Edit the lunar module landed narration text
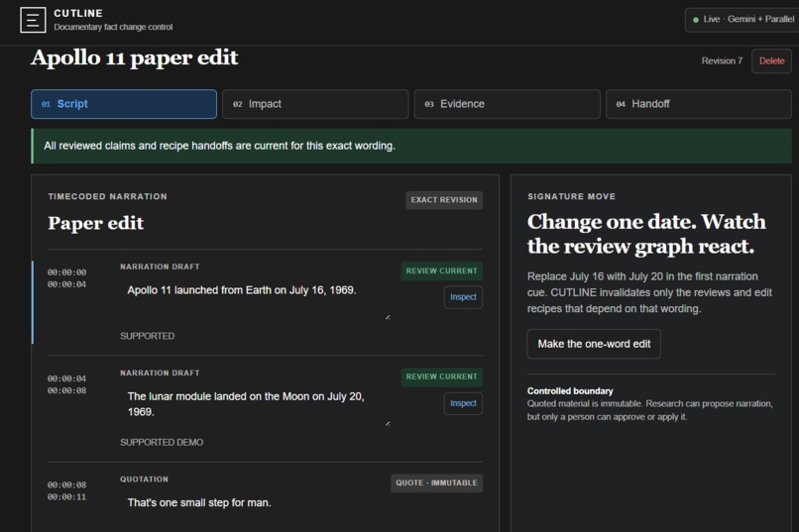 pyautogui.click(x=256, y=407)
